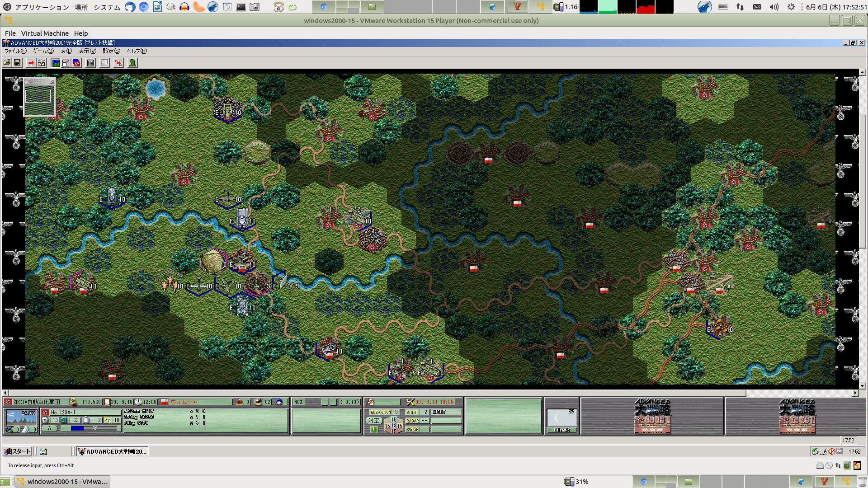Click the volume speaker tray icon
The image size is (868, 488).
pyautogui.click(x=774, y=7)
